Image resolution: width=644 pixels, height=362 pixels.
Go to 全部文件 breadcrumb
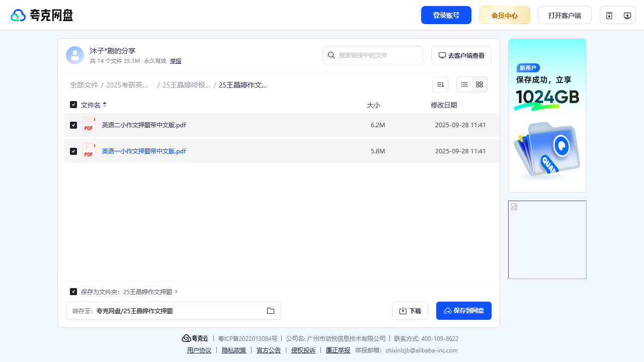tap(84, 85)
